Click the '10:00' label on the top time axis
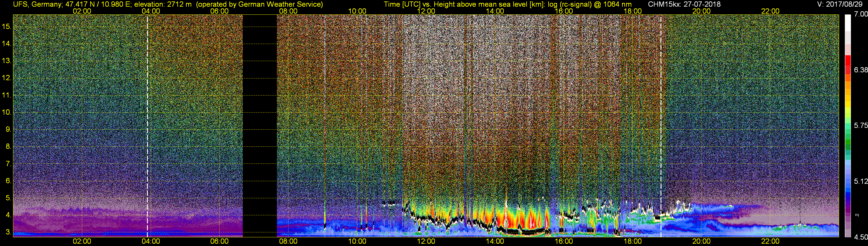868x246 pixels. (x=357, y=11)
